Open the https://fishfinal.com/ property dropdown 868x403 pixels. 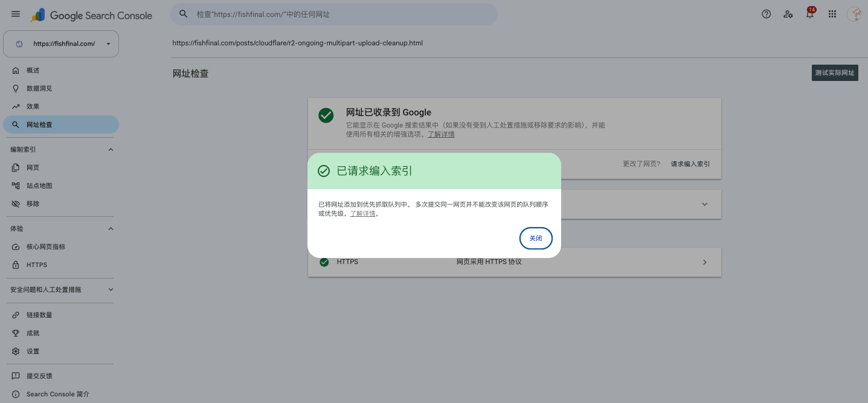click(61, 44)
